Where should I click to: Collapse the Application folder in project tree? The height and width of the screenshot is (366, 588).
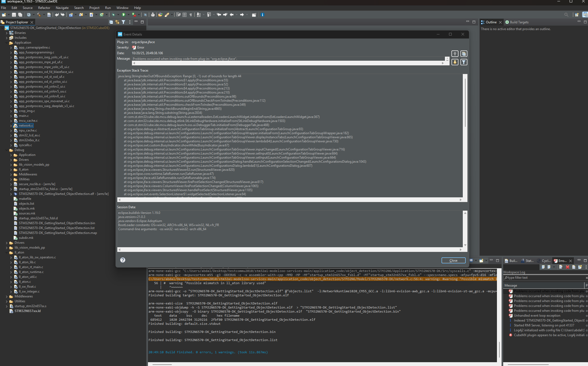tap(7, 43)
